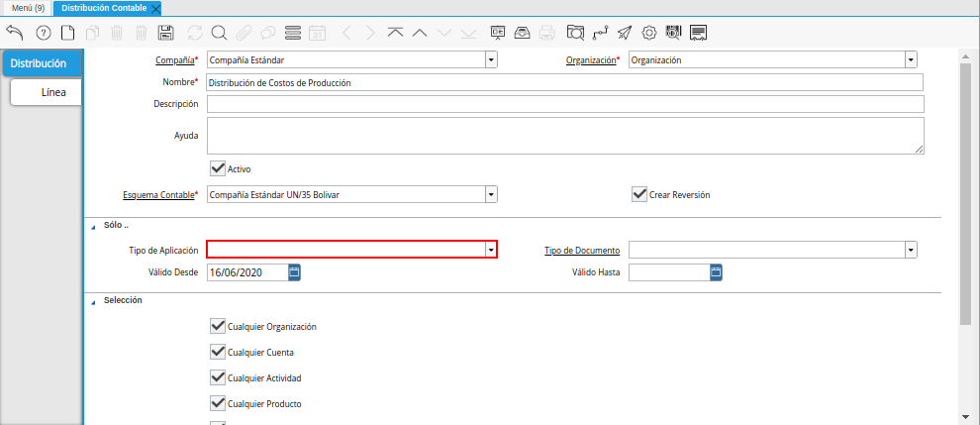Click the printer icon
Screen dimensions: 980x425
(x=546, y=33)
